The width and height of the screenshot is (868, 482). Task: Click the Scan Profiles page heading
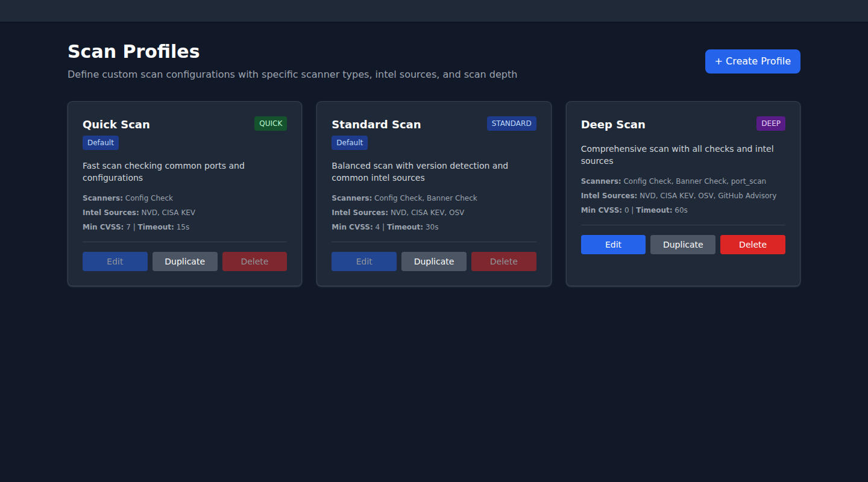point(133,51)
